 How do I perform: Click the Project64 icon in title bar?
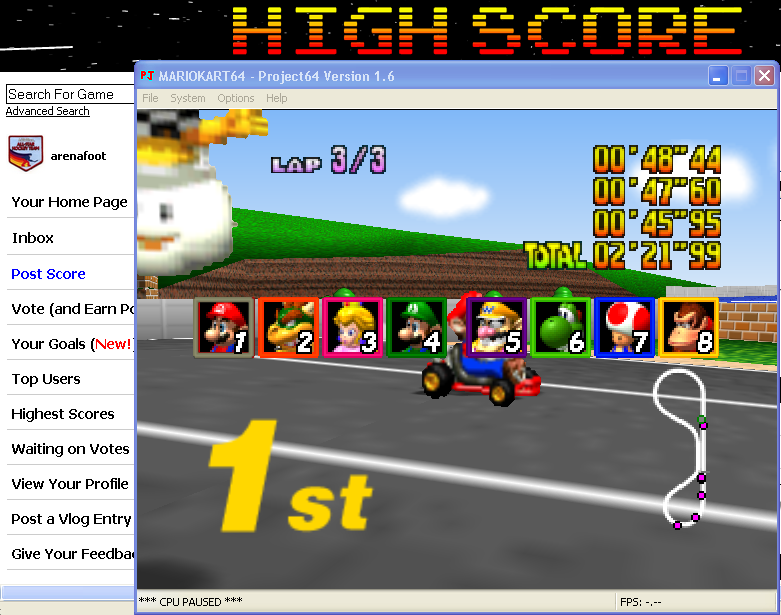147,77
